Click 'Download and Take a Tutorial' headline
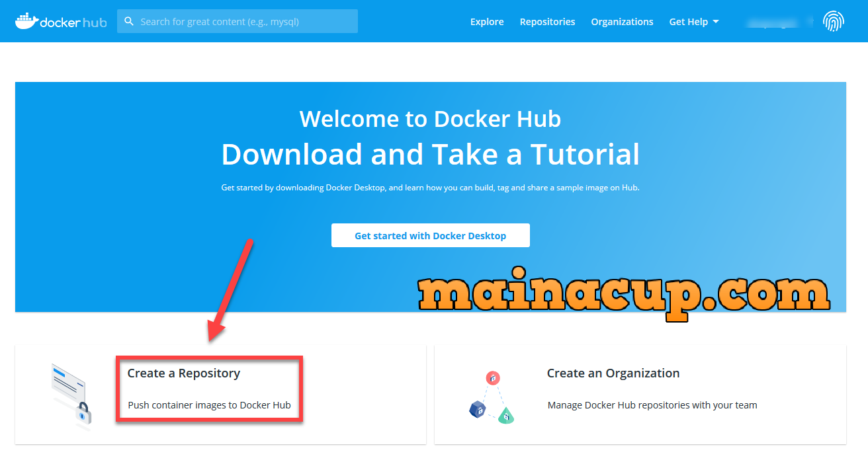868x462 pixels. [x=430, y=154]
